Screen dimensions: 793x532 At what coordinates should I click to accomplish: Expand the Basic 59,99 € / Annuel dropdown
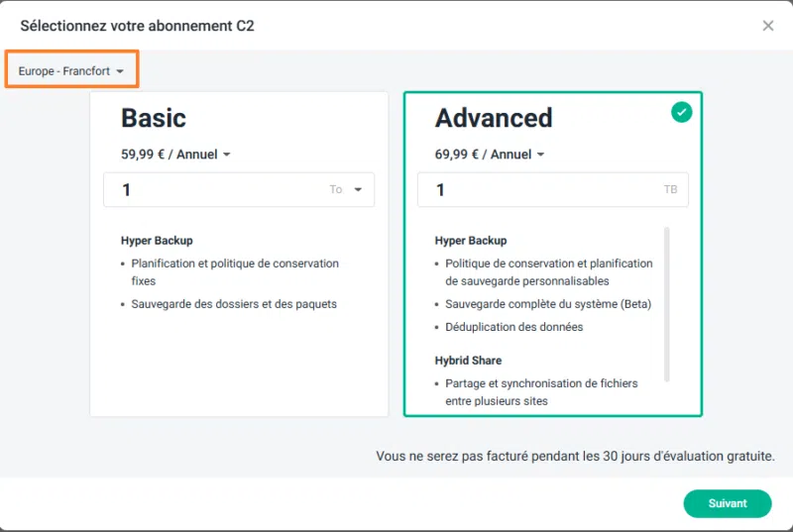click(175, 155)
